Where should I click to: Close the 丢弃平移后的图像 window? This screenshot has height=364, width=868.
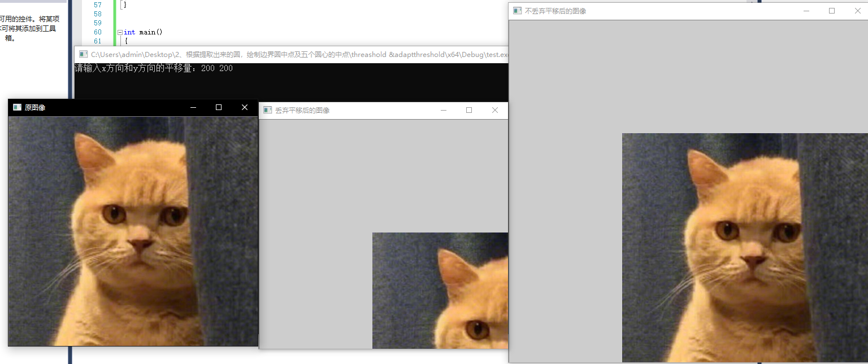click(x=495, y=110)
